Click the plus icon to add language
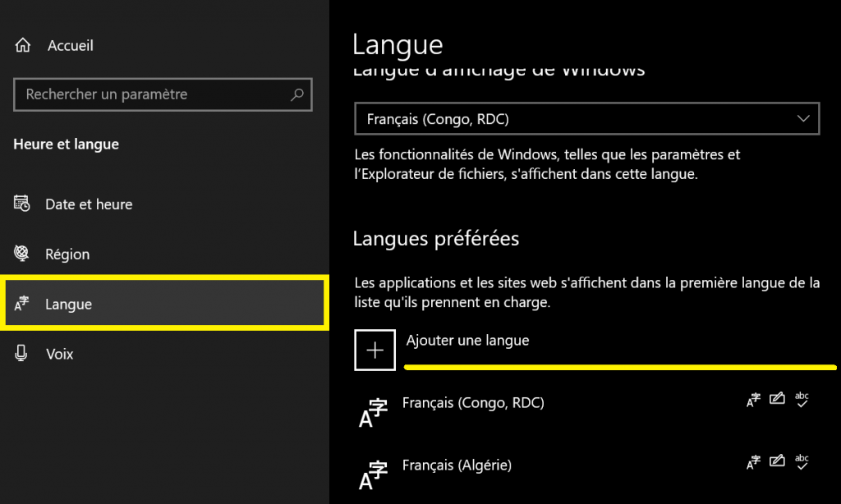This screenshot has height=504, width=841. tap(375, 351)
